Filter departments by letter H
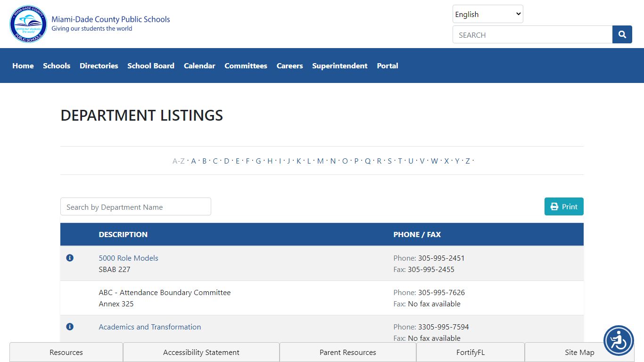The height and width of the screenshot is (362, 644). 270,161
